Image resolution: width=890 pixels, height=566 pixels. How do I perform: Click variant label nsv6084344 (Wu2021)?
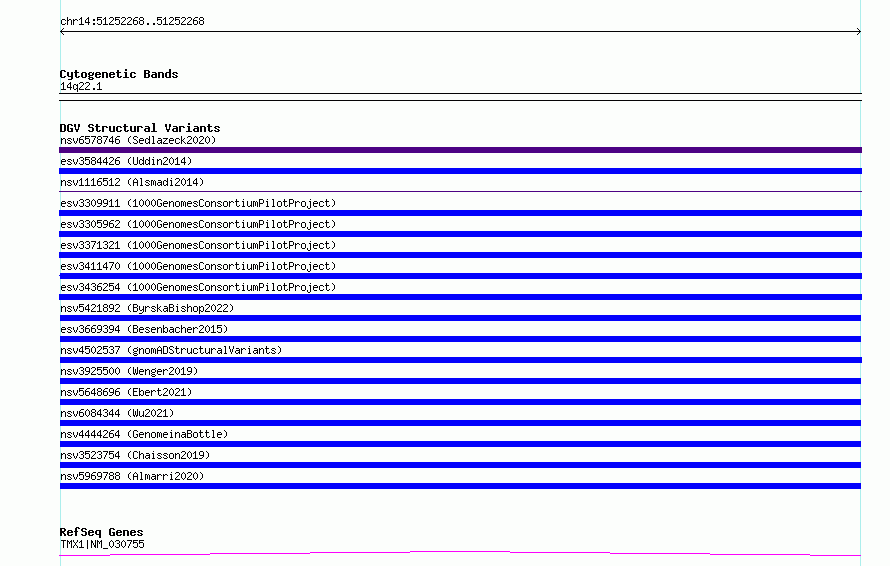pos(117,413)
